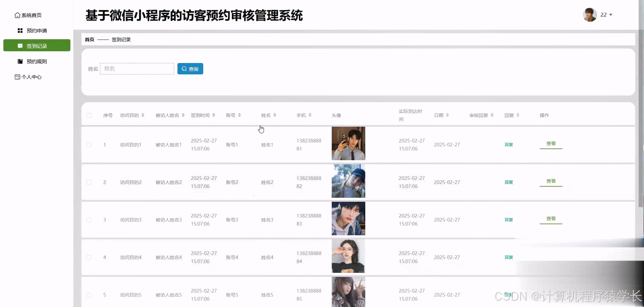This screenshot has height=307, width=644.
Task: Click the magnifier icon inside 查询 button
Action: click(184, 69)
